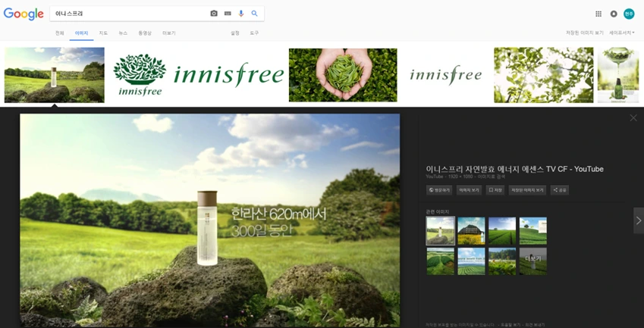Open the 도구 filter options
Viewport: 644px width, 328px height.
(254, 33)
